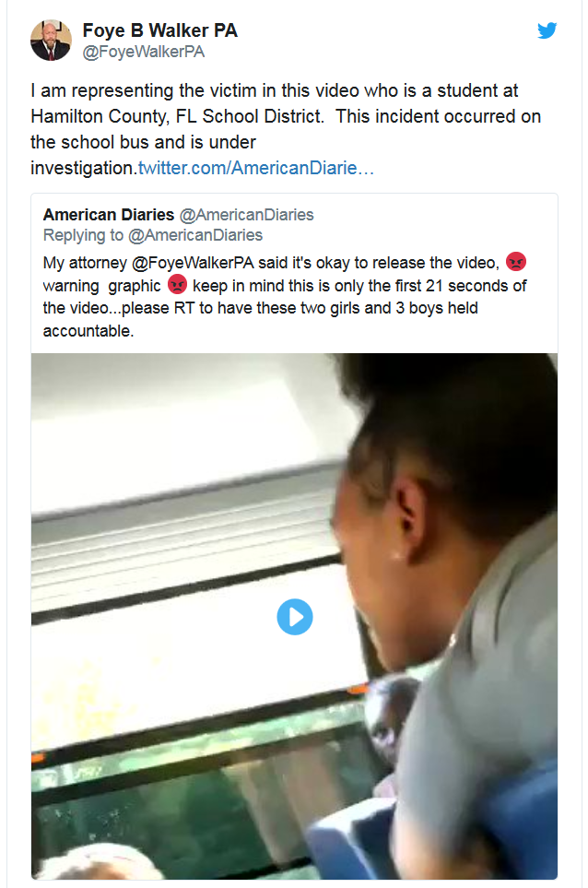
Task: Click the word "accountable" ending the quoted tweet
Action: pyautogui.click(x=88, y=331)
